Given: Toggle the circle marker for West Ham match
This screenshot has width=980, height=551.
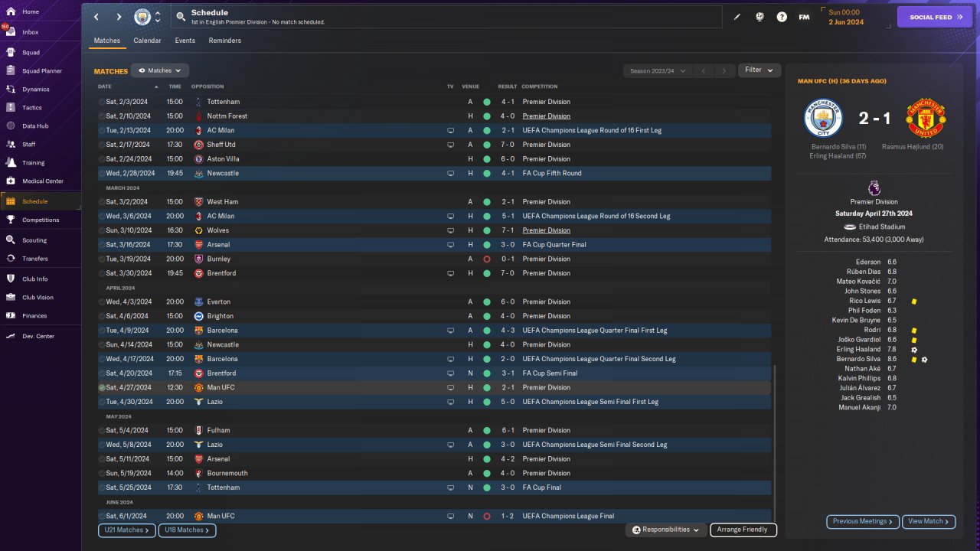Looking at the screenshot, I should pyautogui.click(x=102, y=202).
